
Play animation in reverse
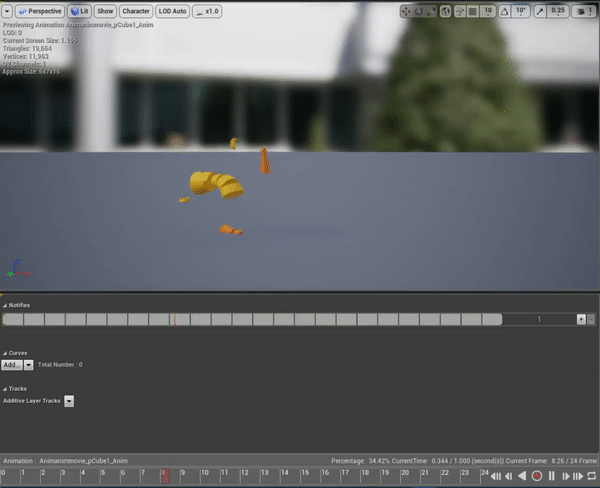click(x=522, y=476)
